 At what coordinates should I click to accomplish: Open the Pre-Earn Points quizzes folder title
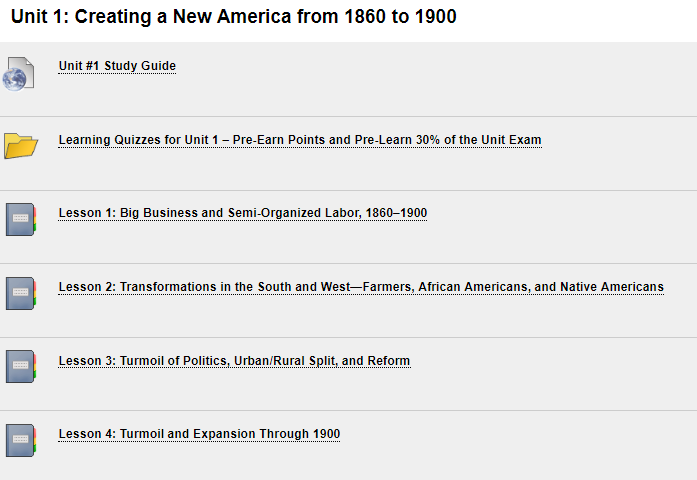(x=300, y=140)
